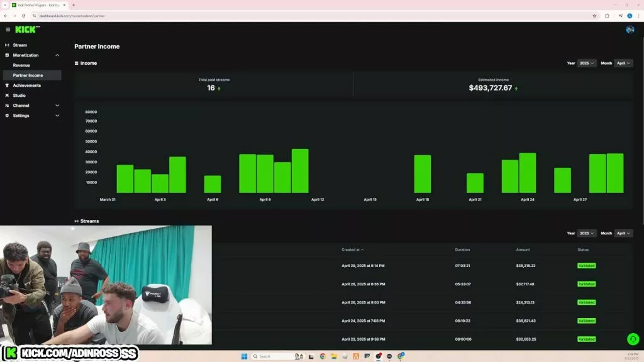Open Achievements in the sidebar
Screen dimensions: 644x362
(x=26, y=85)
